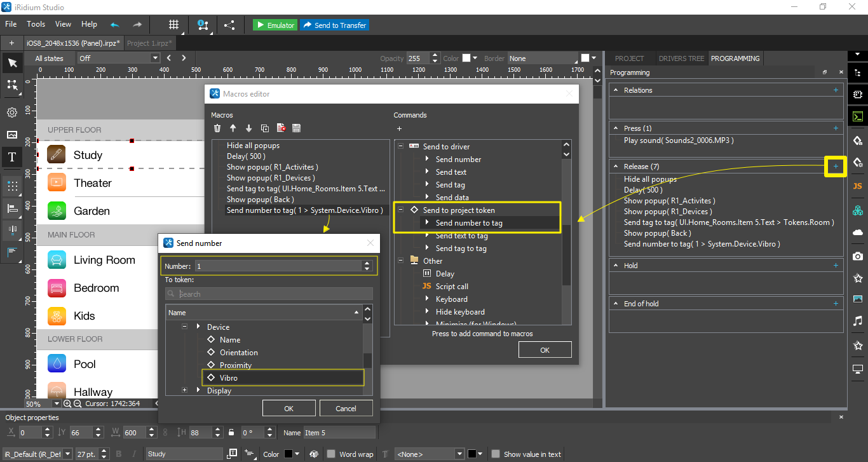Toggle Show value in text checkbox
Screen dimensions: 868x462
pyautogui.click(x=496, y=454)
